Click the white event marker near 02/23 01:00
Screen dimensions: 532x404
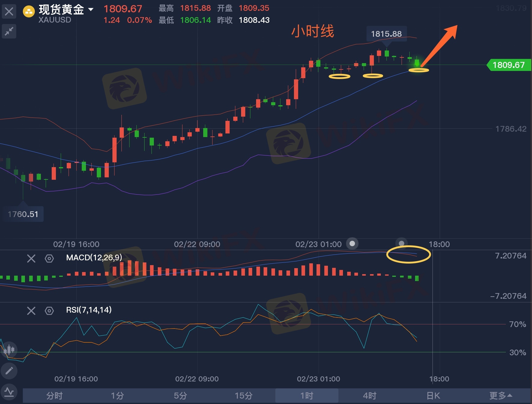click(x=352, y=243)
